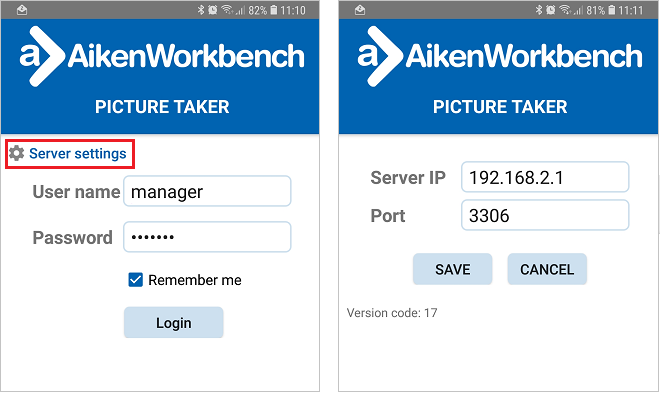Focus the Password input field
Screen dimensions: 661x394
[x=207, y=237]
